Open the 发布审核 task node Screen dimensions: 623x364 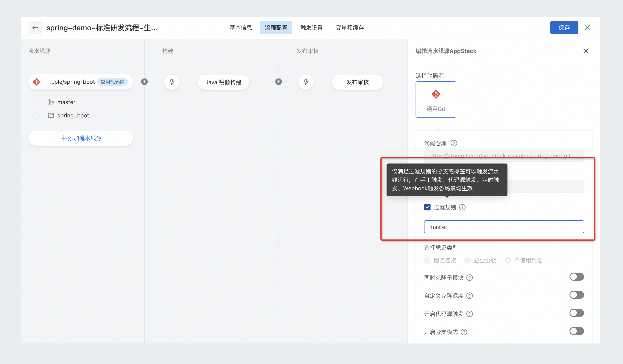pos(357,82)
